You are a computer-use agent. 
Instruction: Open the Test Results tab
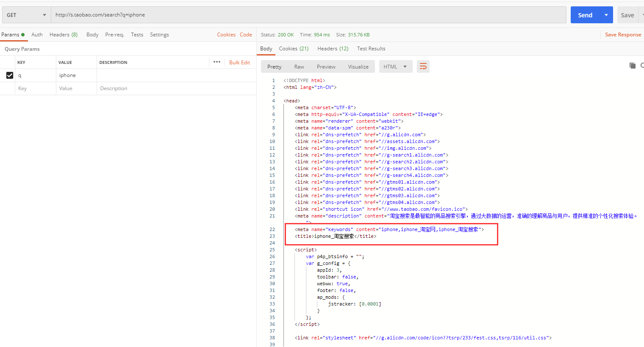pos(371,49)
